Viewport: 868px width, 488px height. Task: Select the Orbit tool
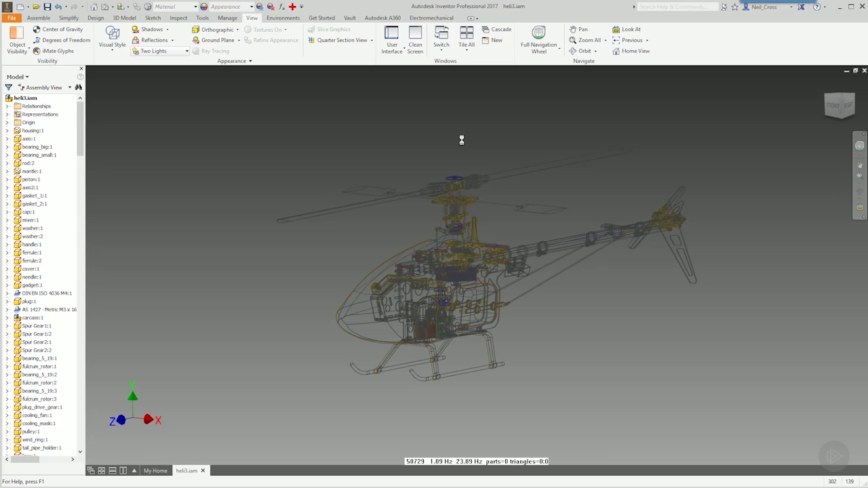pos(580,51)
